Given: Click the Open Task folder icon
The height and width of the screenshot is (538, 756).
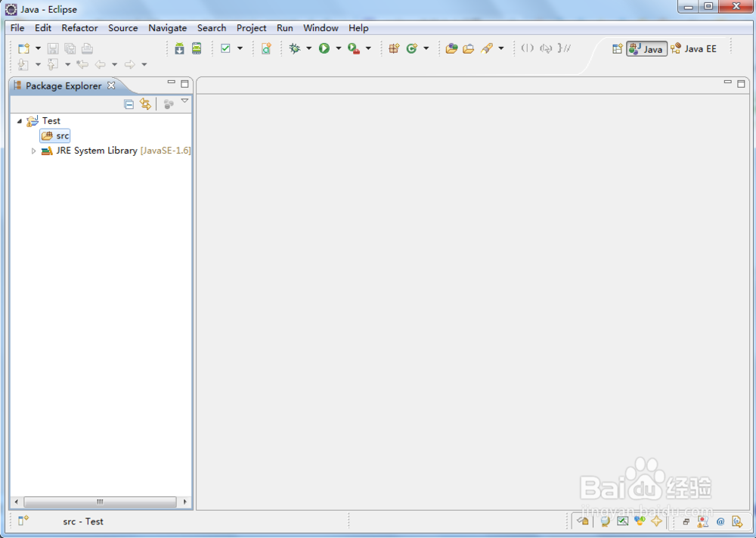Looking at the screenshot, I should (x=469, y=48).
